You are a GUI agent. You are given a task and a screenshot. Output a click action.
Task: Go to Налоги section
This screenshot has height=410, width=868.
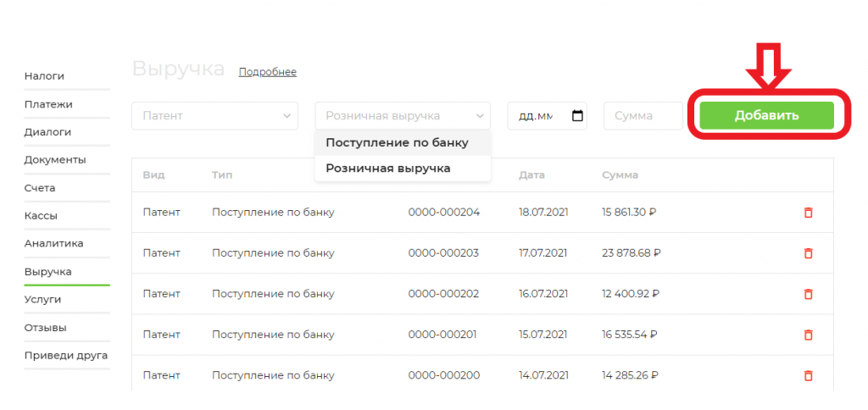44,76
